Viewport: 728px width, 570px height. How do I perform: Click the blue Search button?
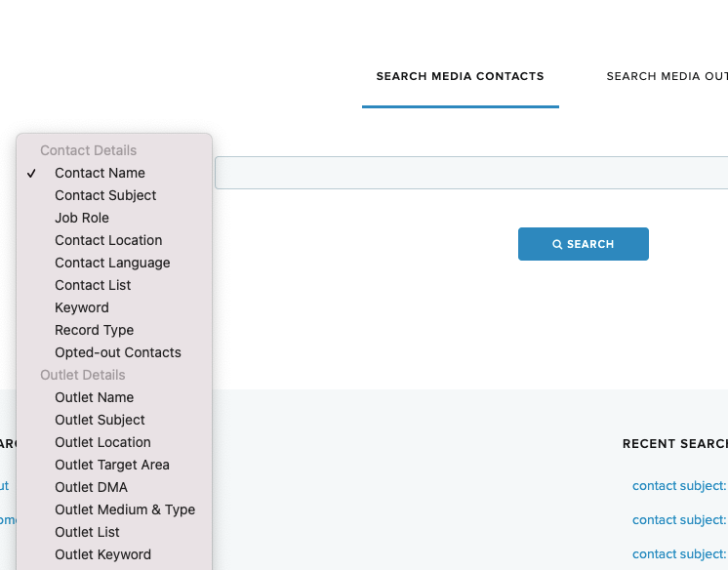(x=583, y=244)
